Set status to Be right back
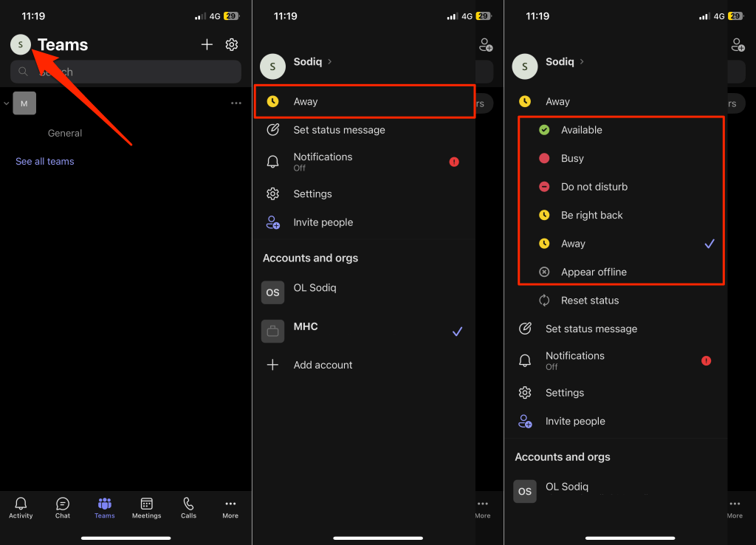Screen dimensions: 756x545 (622, 215)
